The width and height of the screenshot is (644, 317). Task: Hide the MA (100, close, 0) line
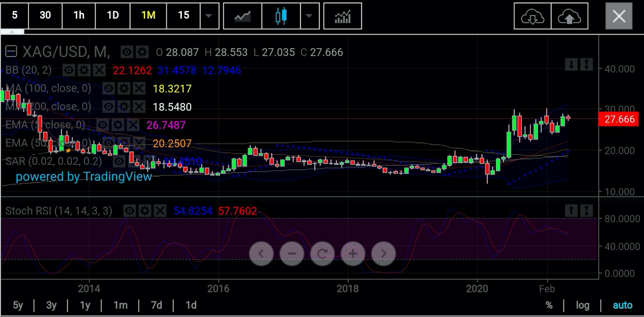[x=109, y=88]
